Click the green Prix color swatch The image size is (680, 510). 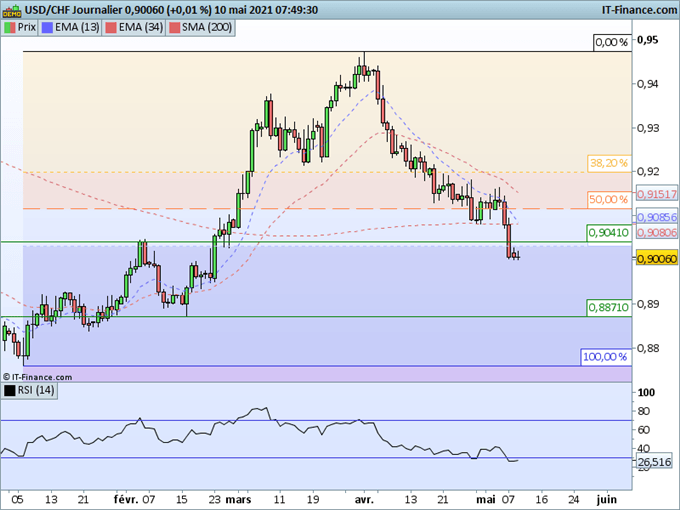tap(10, 27)
